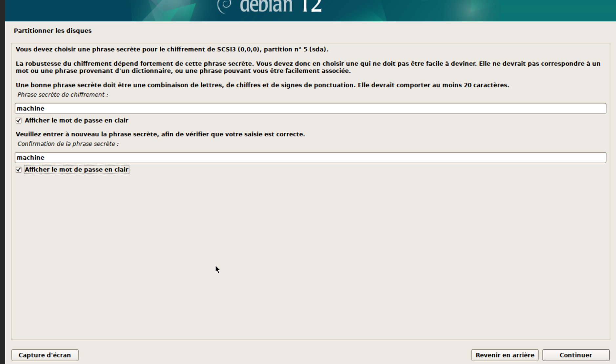
Task: Select the 'Partitionner les disques' heading
Action: (53, 30)
